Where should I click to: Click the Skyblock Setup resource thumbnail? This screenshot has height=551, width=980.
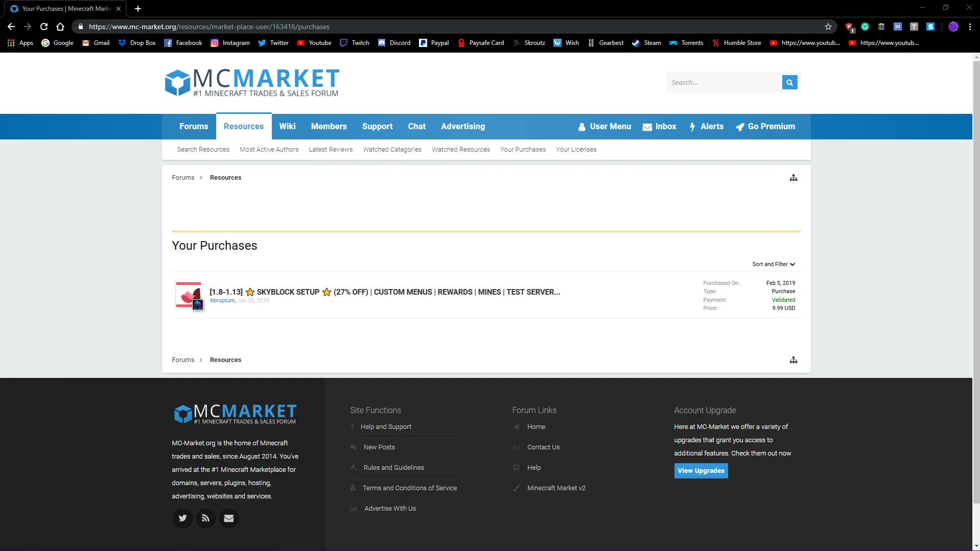[x=189, y=295]
